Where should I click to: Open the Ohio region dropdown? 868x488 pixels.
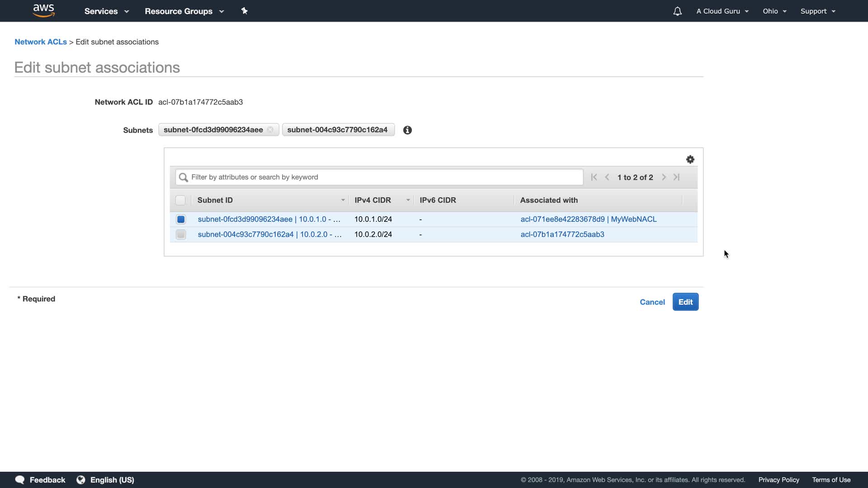tap(774, 11)
